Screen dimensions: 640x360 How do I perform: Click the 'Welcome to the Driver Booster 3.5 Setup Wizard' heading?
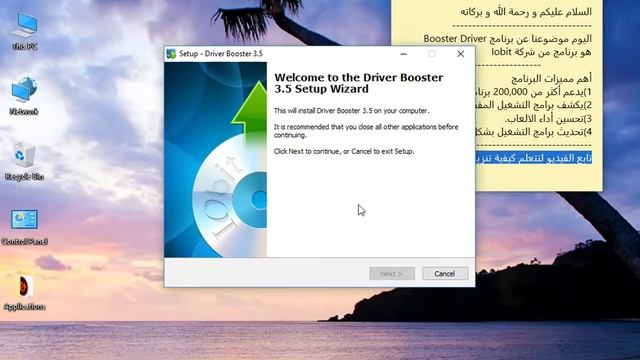(358, 83)
